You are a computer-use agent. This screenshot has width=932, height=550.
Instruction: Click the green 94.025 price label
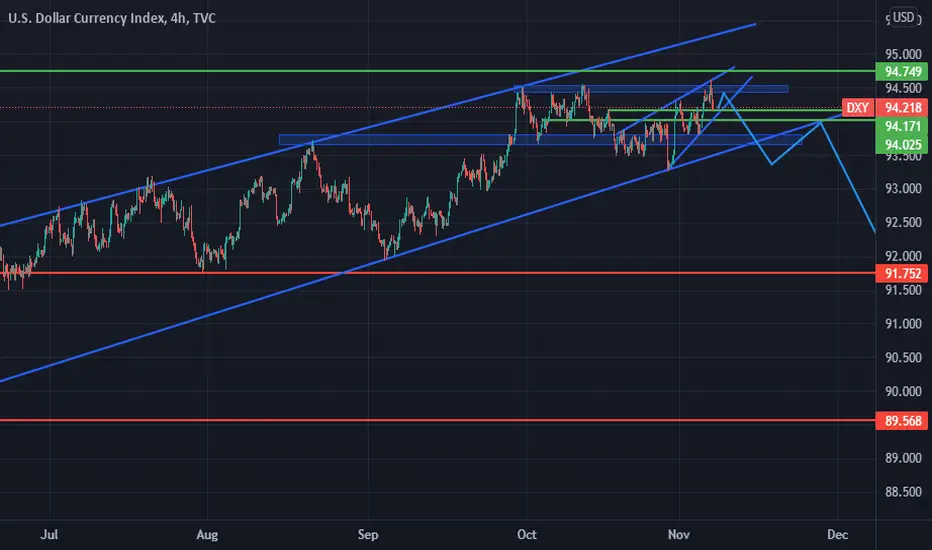[902, 144]
